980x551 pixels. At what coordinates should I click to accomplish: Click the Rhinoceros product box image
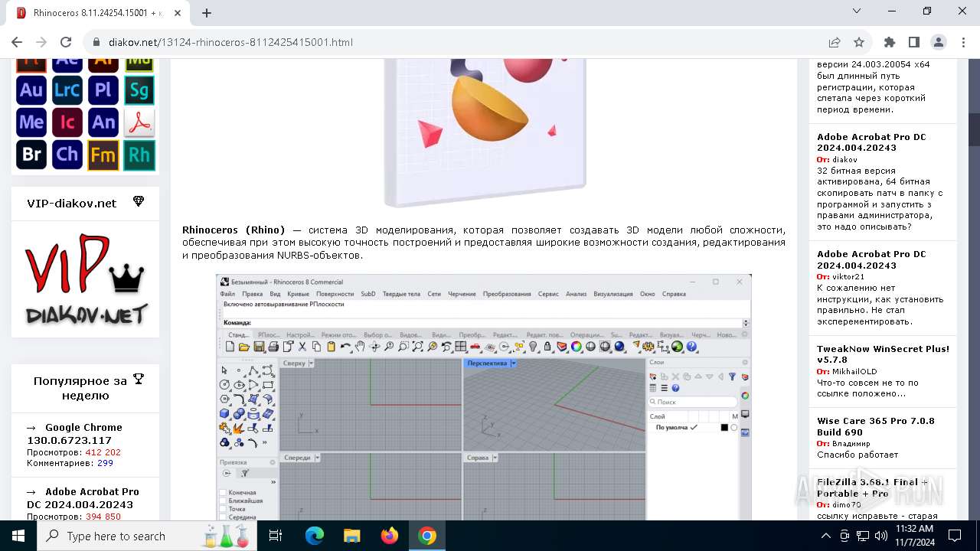(x=485, y=132)
